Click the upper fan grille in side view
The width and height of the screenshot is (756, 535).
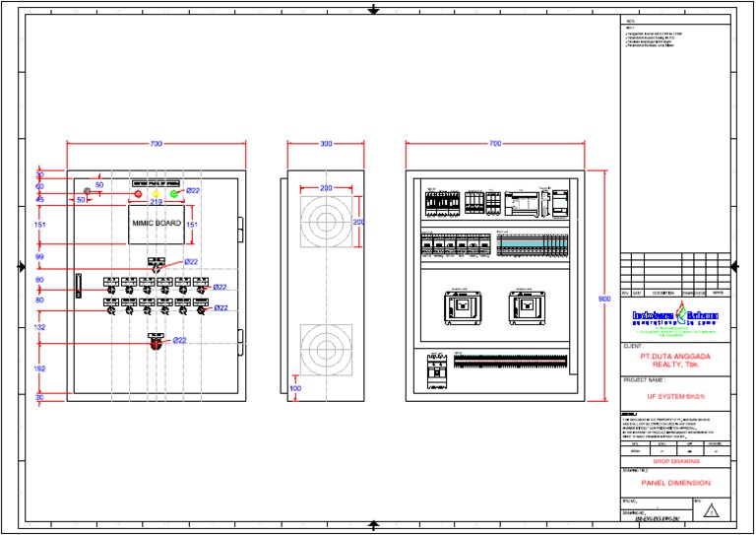click(327, 222)
